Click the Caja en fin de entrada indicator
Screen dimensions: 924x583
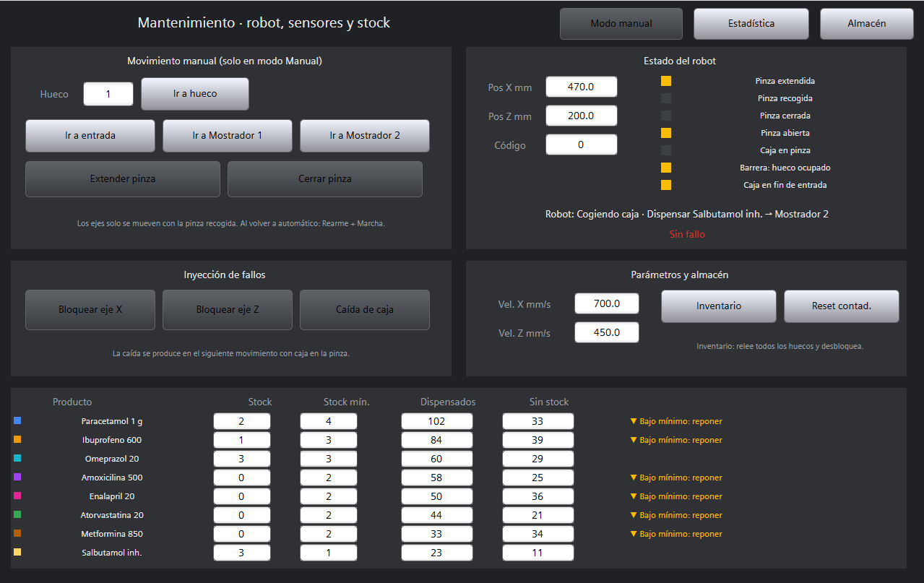666,185
